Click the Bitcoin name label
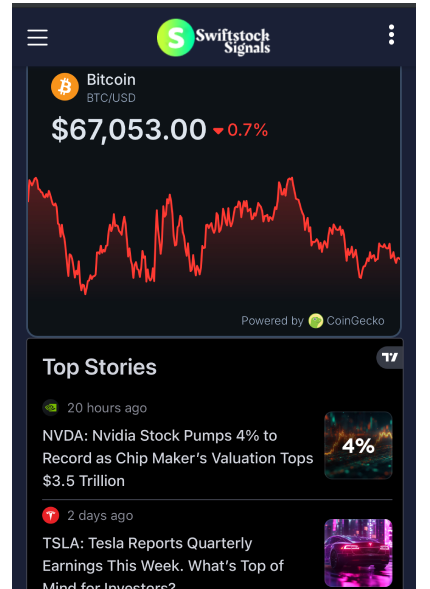Viewport: 430px width, 589px height. (111, 80)
